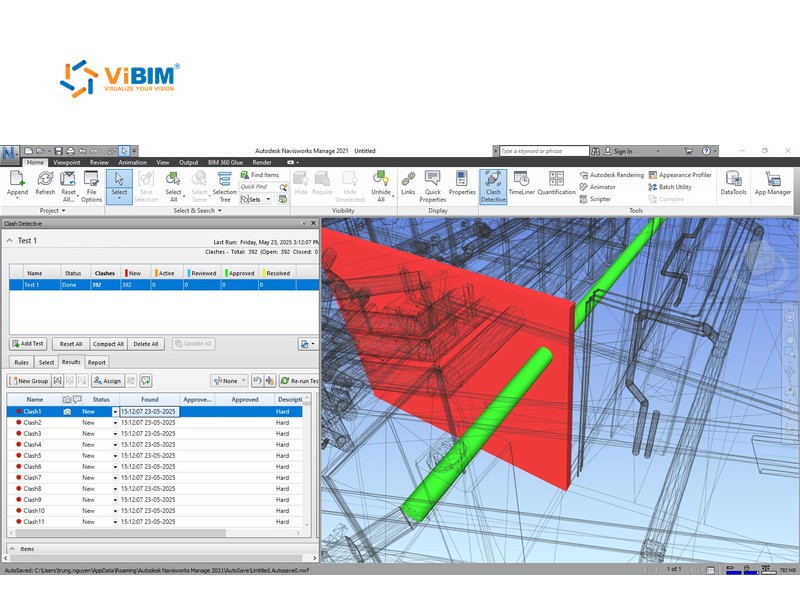Image resolution: width=800 pixels, height=600 pixels.
Task: Switch to the Report tab in Clash Detective
Action: pyautogui.click(x=96, y=362)
